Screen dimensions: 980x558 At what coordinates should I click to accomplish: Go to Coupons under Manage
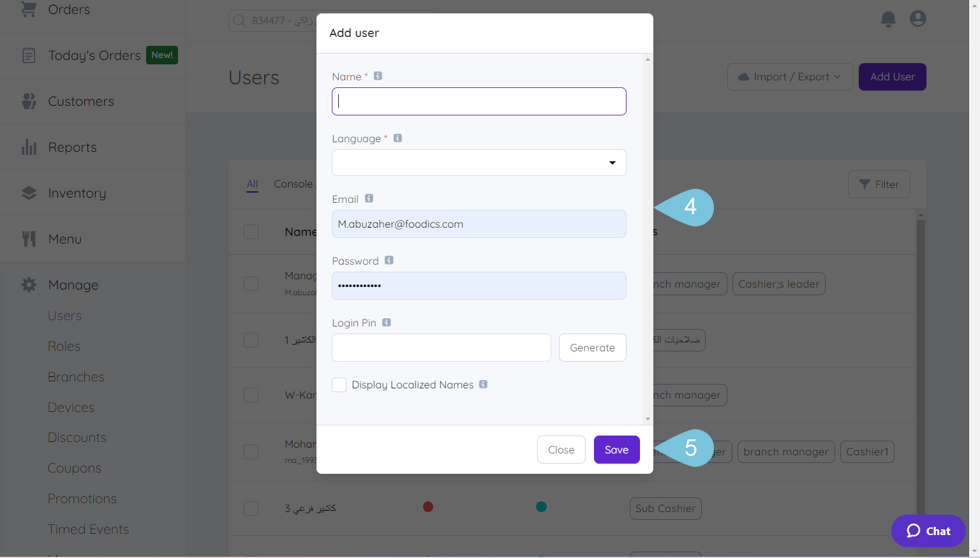(x=75, y=468)
